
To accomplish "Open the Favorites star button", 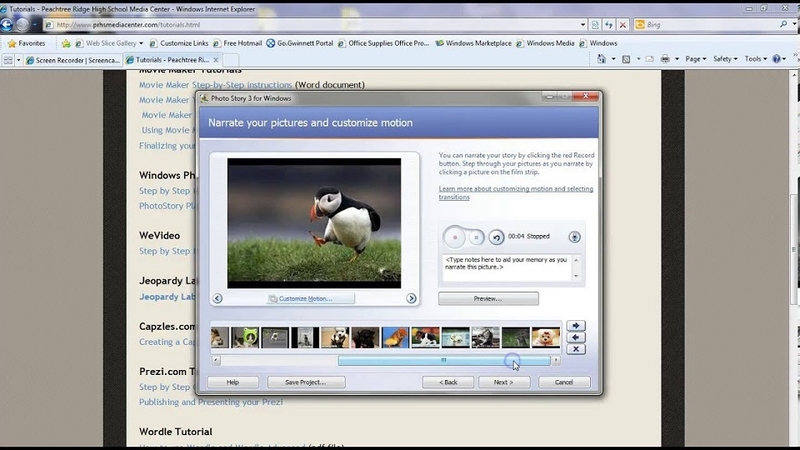I will coord(27,43).
